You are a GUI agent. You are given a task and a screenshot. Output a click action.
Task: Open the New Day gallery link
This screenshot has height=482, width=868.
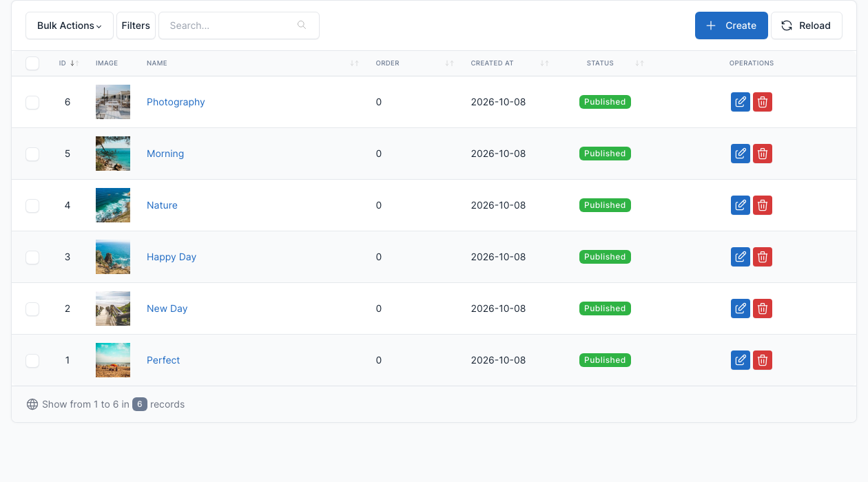tap(167, 308)
